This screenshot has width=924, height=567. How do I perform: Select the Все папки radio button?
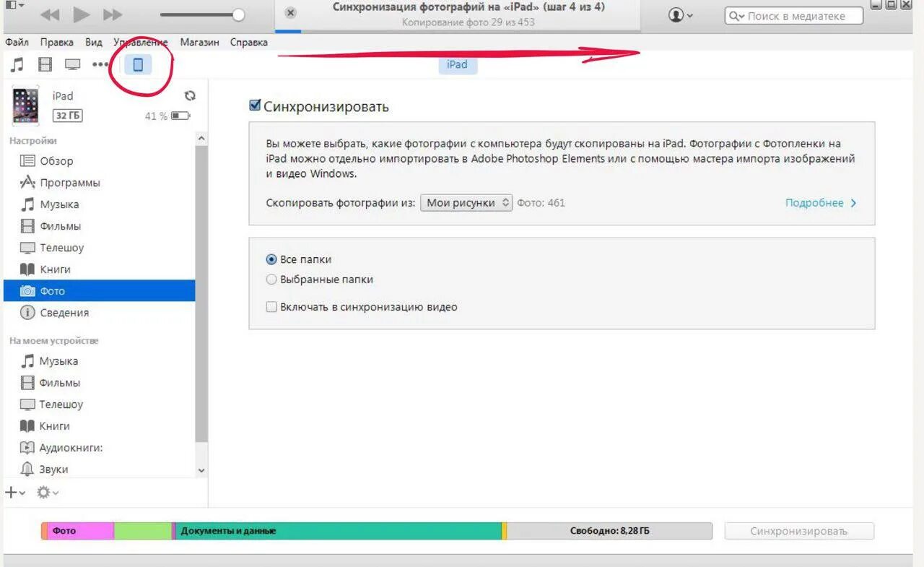tap(271, 259)
